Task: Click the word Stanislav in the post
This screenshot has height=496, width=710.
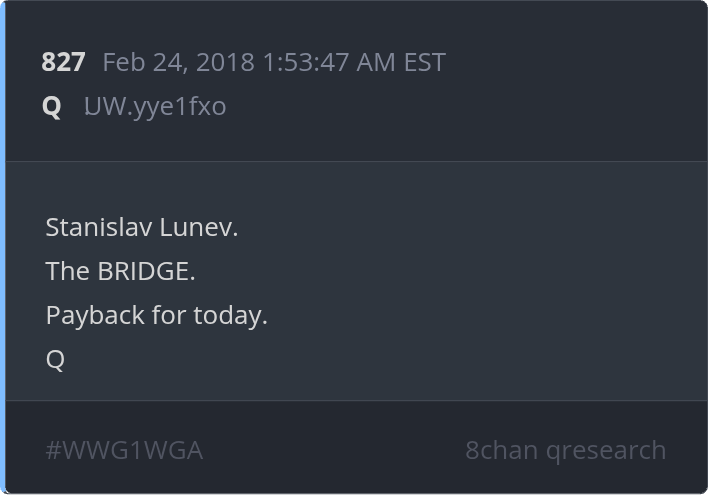Action: click(x=99, y=227)
